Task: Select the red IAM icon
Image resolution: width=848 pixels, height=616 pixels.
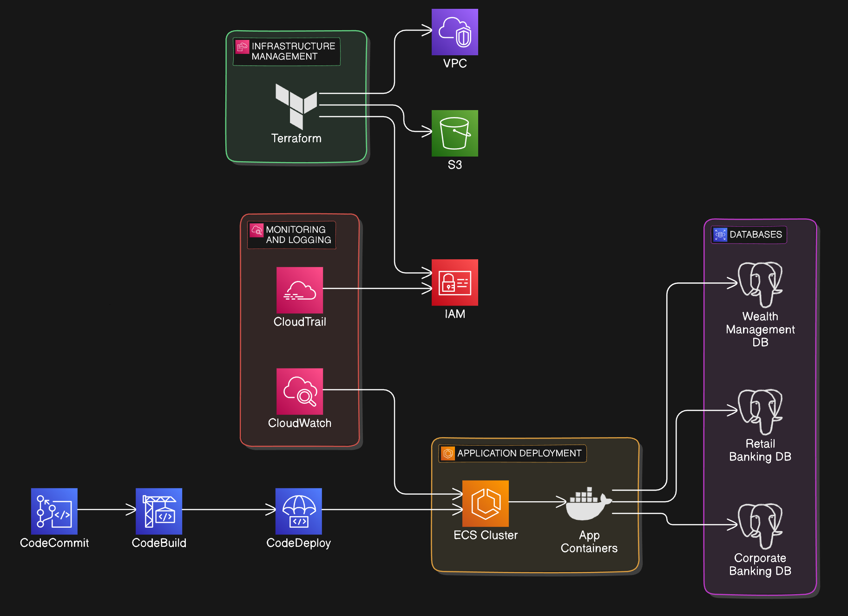Action: (455, 282)
